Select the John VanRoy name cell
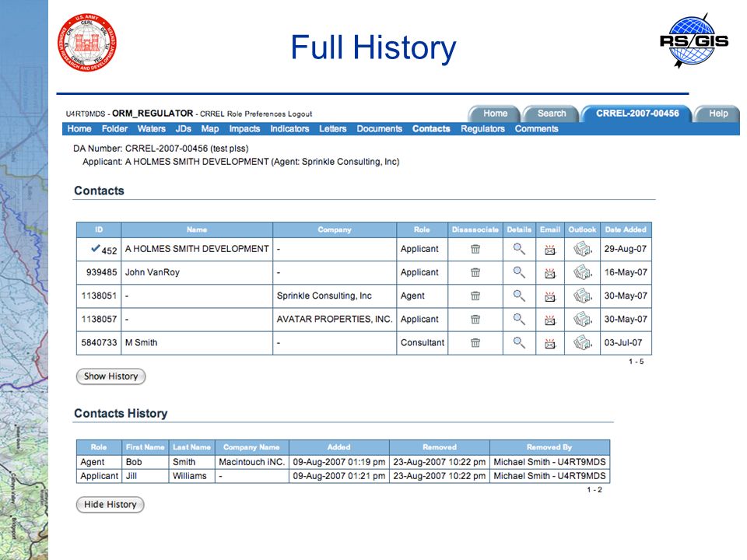Image resolution: width=747 pixels, height=560 pixels. click(x=197, y=272)
